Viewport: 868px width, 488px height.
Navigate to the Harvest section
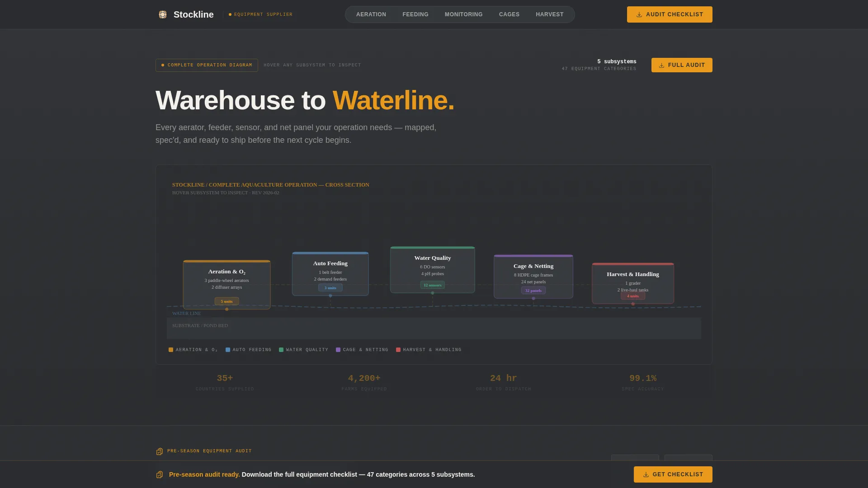pos(550,14)
